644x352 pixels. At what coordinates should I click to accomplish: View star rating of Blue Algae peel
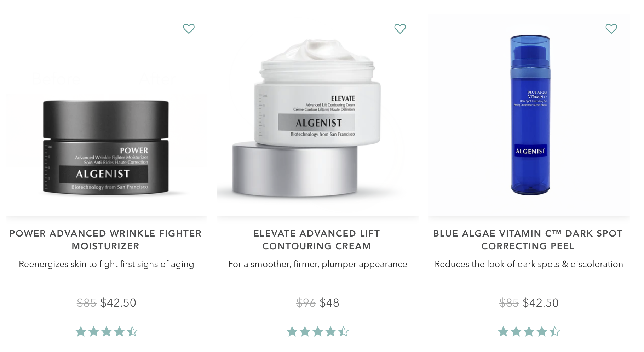[529, 332]
